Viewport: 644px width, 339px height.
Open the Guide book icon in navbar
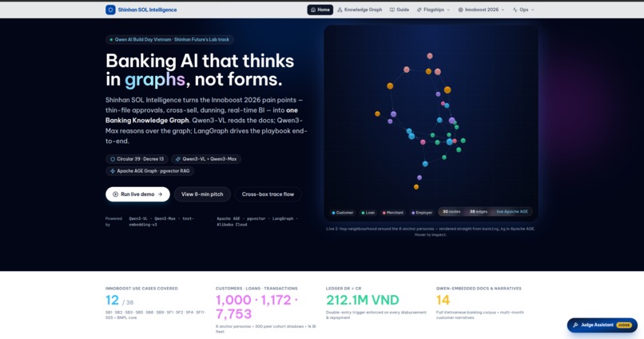(x=392, y=10)
